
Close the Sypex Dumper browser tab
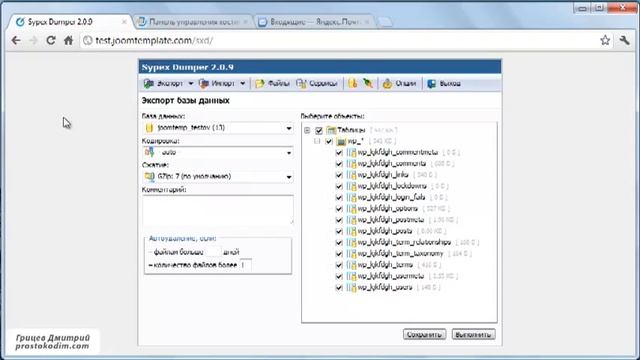tap(124, 22)
